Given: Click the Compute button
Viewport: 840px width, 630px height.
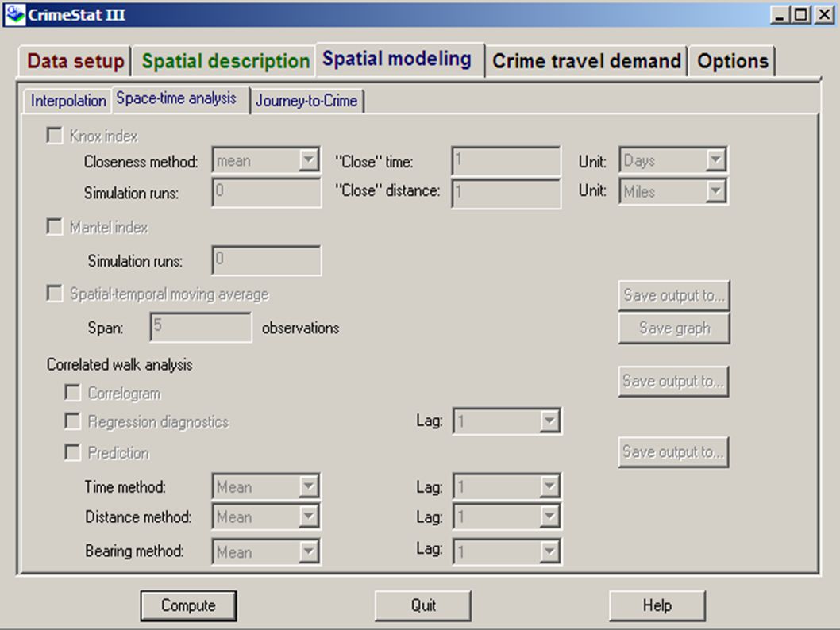Looking at the screenshot, I should click(x=189, y=605).
